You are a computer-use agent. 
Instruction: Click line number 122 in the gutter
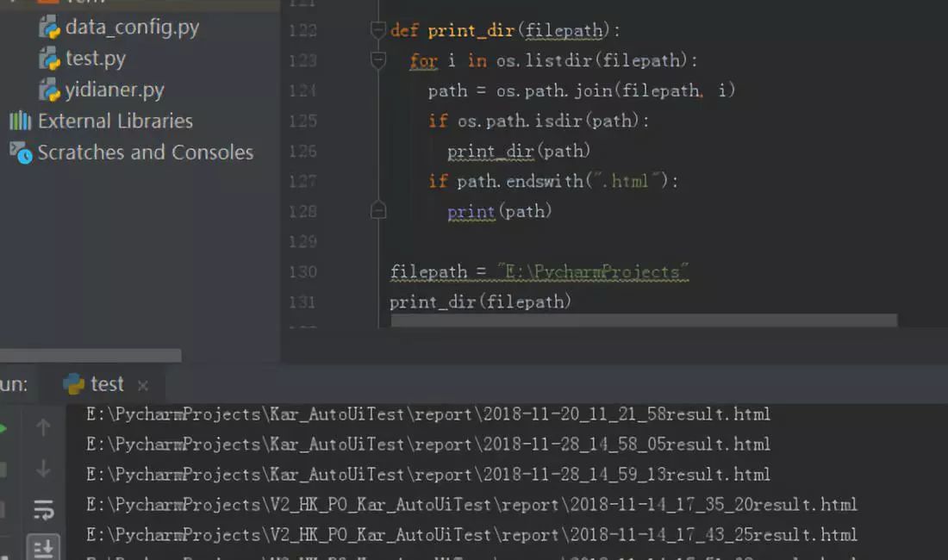[302, 30]
